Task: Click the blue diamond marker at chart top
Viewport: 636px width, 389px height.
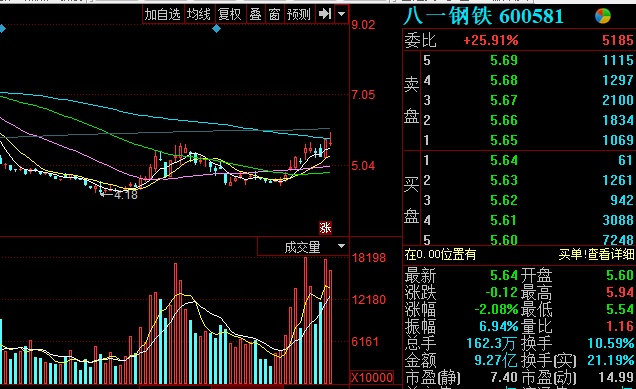Action: tap(217, 29)
